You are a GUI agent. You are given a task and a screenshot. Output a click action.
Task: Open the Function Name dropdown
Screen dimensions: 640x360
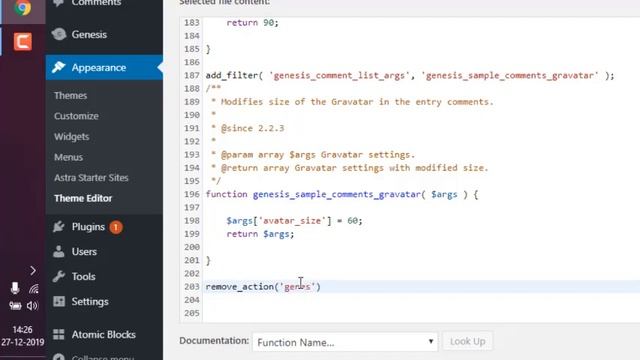point(345,342)
